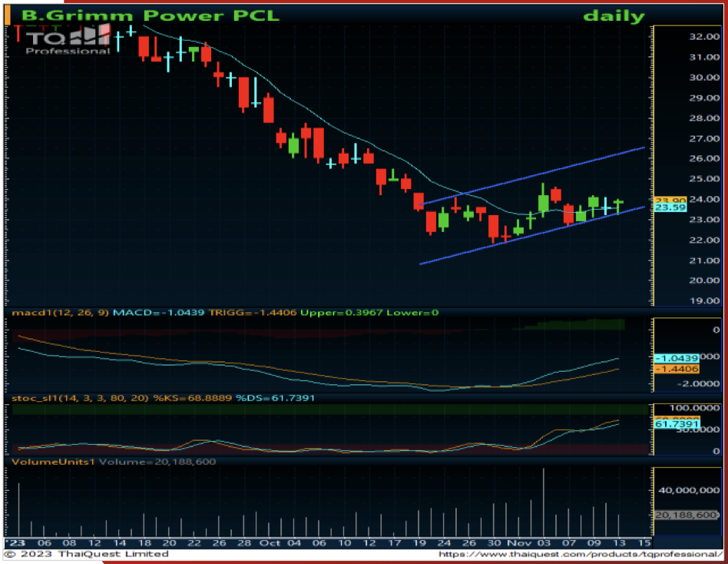Click date label 28 on the time axis
728x564 pixels.
[244, 543]
